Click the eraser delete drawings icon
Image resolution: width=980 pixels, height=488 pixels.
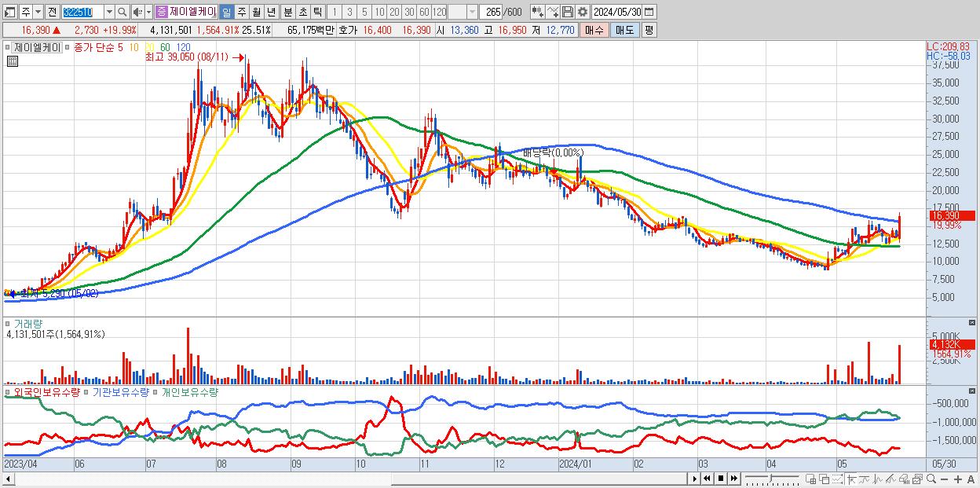904,479
